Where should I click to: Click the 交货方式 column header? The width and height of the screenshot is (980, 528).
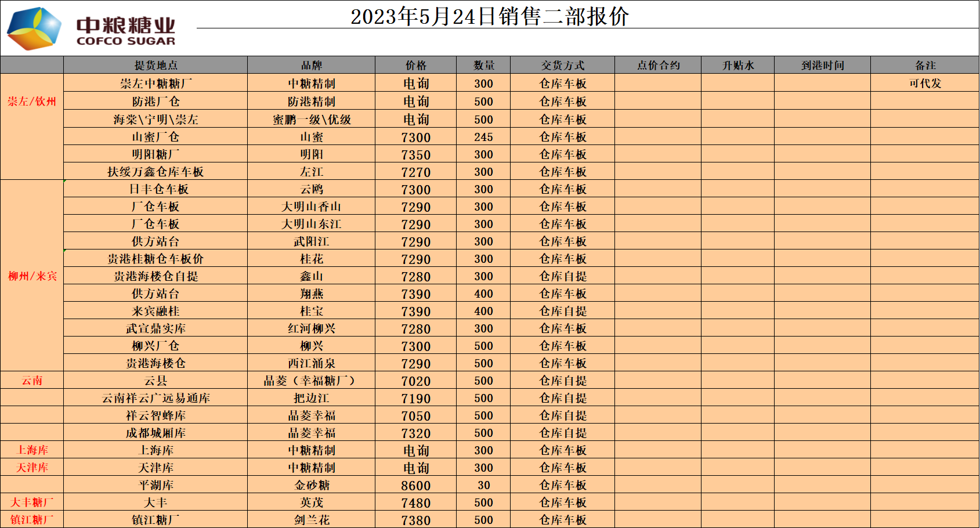coord(562,66)
